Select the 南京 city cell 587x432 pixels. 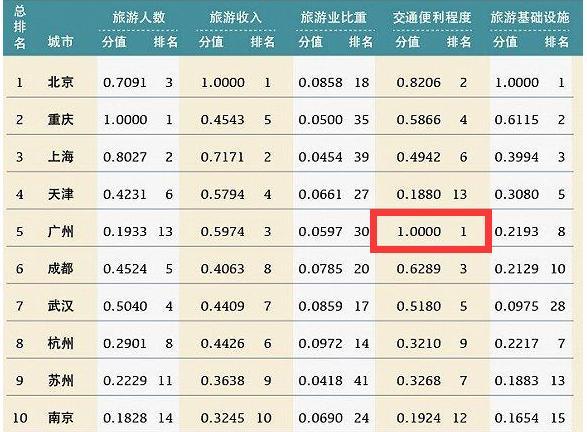tap(60, 417)
